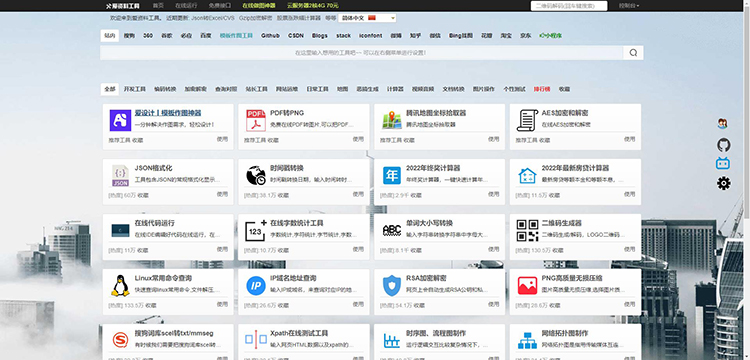Click the Xpath online test tool icon
Image resolution: width=750 pixels, height=360 pixels.
pos(256,339)
